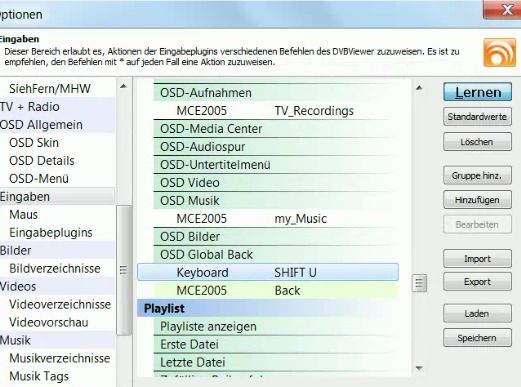The width and height of the screenshot is (521, 387).
Task: Open Bildverzeichnisse settings
Action: pos(55,269)
